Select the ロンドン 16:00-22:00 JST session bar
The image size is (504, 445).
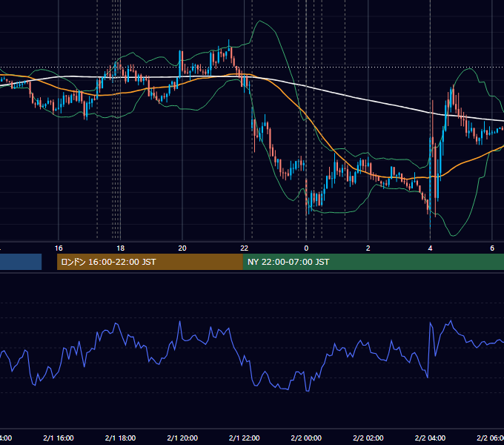150,262
